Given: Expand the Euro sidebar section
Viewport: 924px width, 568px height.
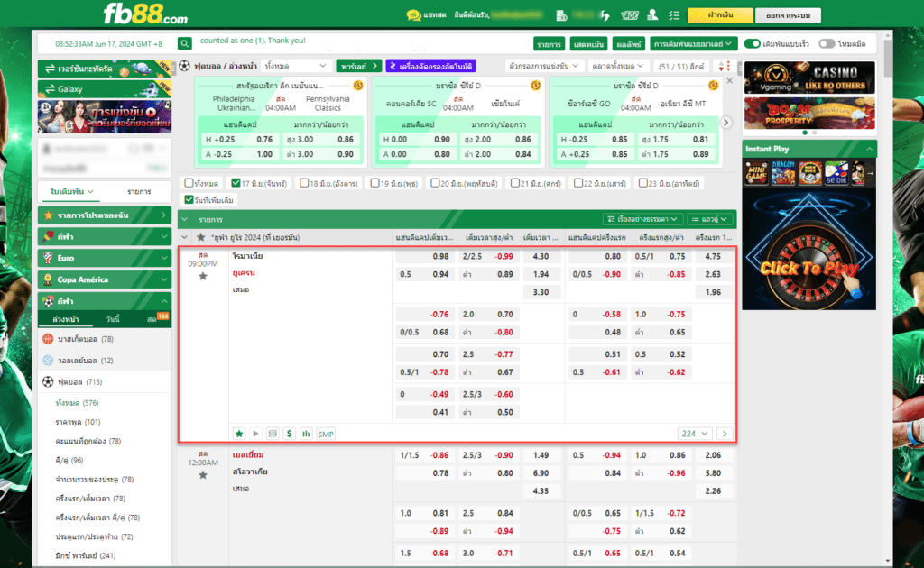Looking at the screenshot, I should (x=105, y=258).
